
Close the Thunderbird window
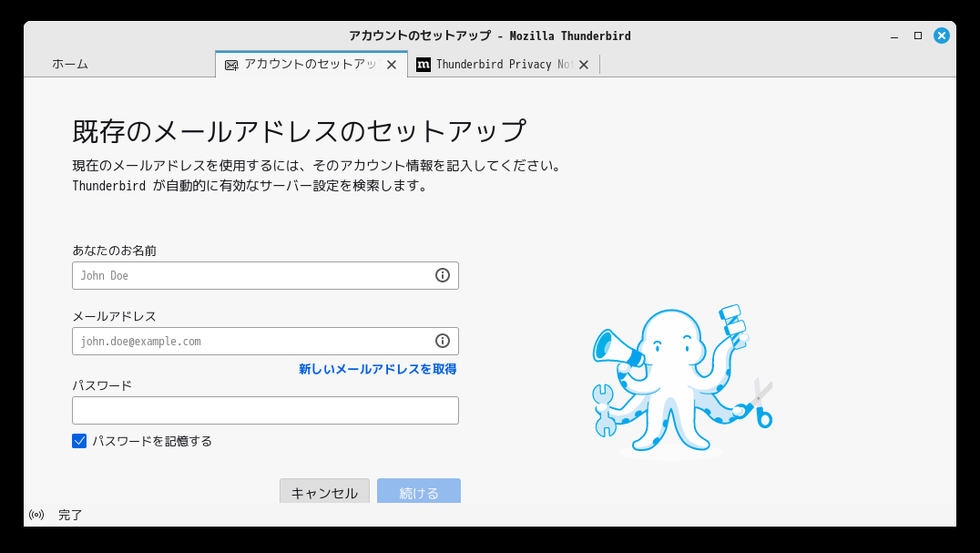(941, 36)
